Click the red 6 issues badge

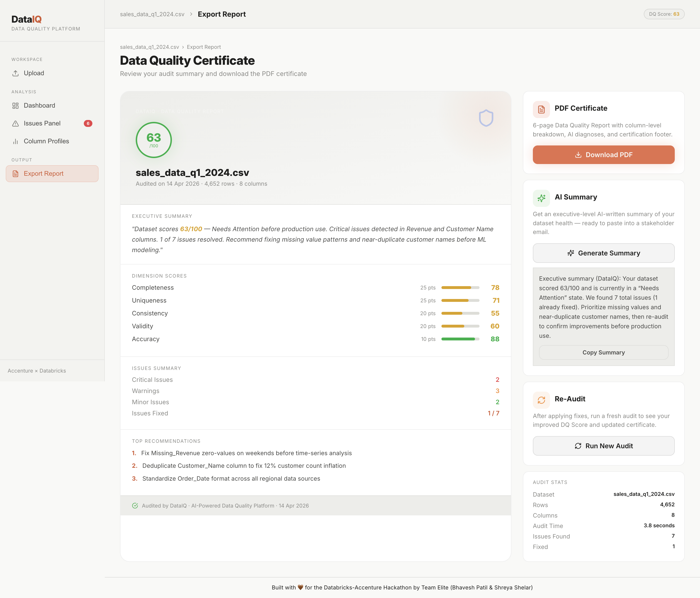click(88, 124)
